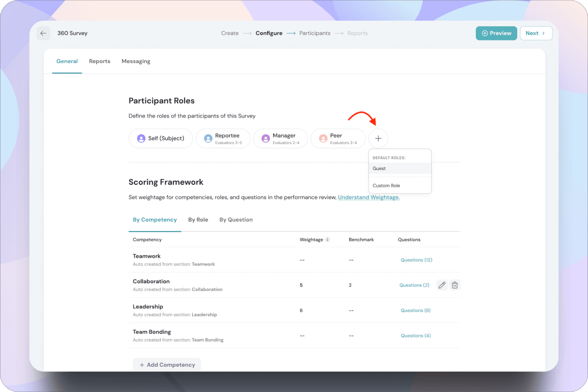This screenshot has width=588, height=392.
Task: Select Guest from default roles dropdown
Action: [379, 169]
